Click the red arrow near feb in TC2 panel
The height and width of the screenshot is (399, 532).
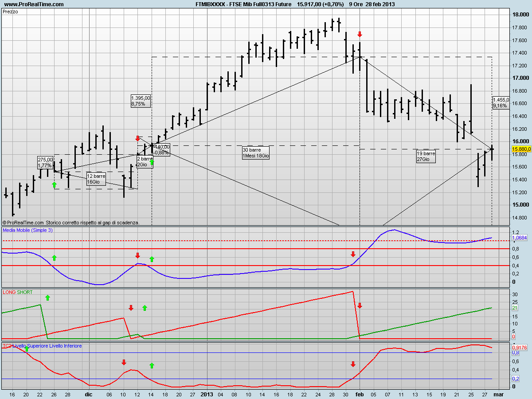coord(353,364)
